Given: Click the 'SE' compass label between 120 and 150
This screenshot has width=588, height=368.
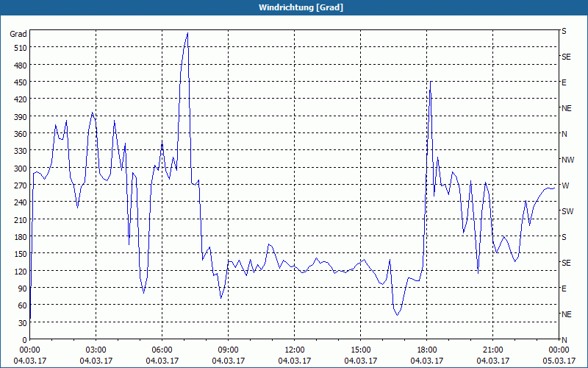Looking at the screenshot, I should [x=566, y=263].
